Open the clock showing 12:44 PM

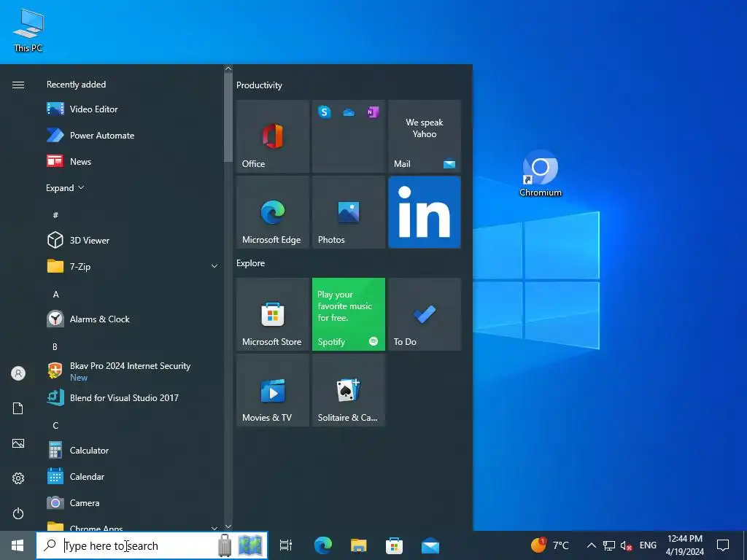tap(684, 545)
